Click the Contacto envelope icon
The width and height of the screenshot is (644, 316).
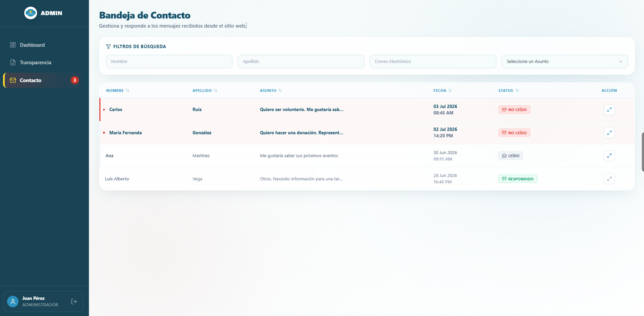pyautogui.click(x=13, y=80)
